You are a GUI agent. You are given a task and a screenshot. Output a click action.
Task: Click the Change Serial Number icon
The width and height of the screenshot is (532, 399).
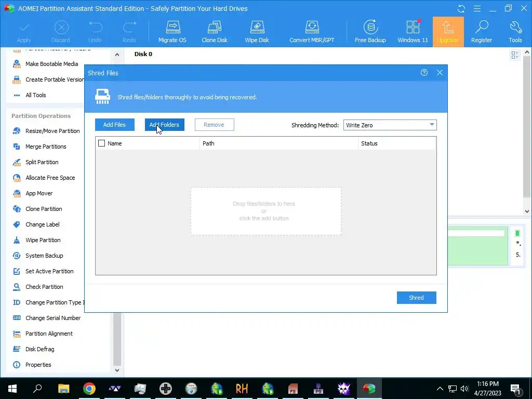coord(17,318)
